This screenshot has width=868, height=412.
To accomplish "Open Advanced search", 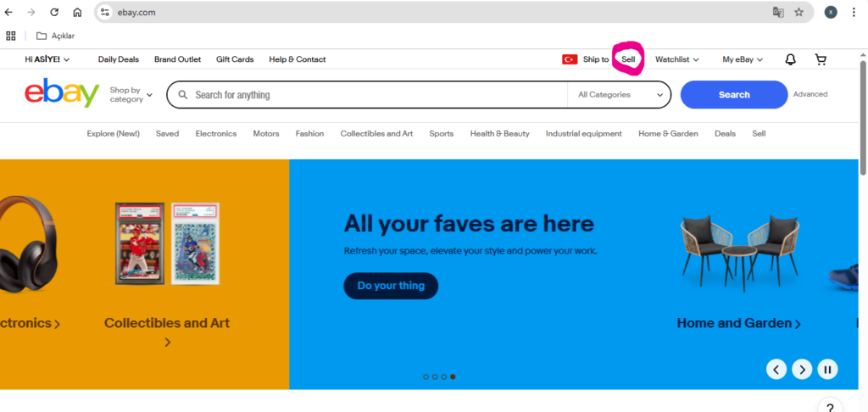I will pos(810,95).
